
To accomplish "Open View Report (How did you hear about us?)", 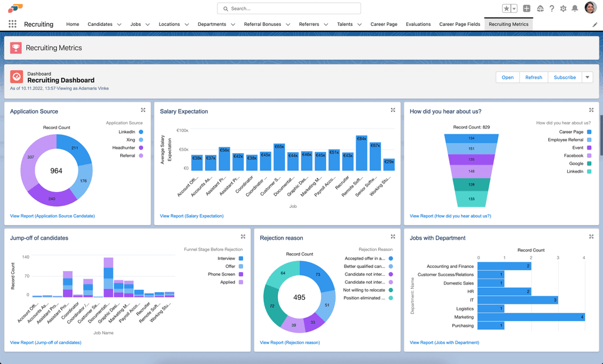I will coord(450,216).
